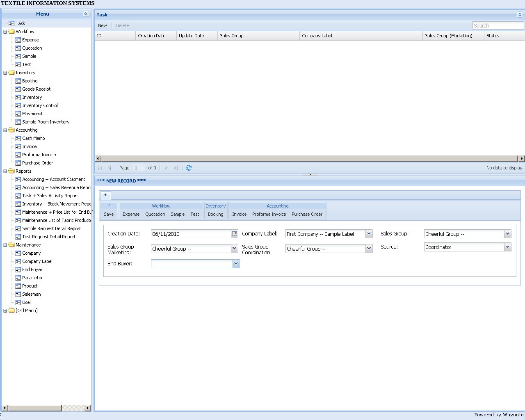Click Expense in the Workflow toolbar group
Viewport: 525px width, 420px height.
(x=131, y=214)
